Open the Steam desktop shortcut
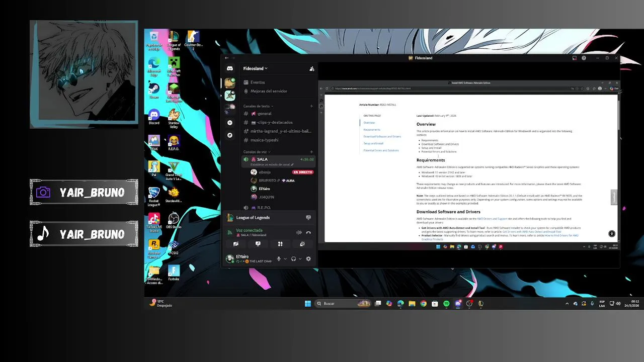Viewport: 644px width, 362px height. pyautogui.click(x=154, y=91)
